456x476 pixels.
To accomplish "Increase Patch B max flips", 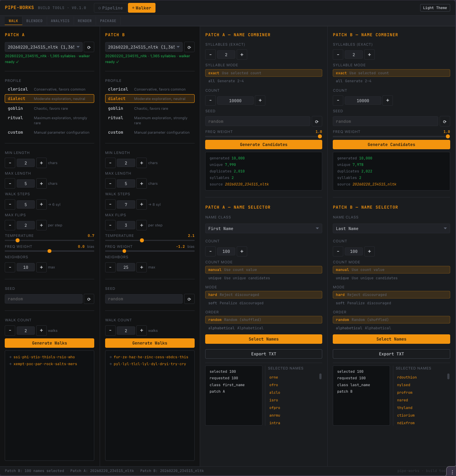I will (141, 225).
